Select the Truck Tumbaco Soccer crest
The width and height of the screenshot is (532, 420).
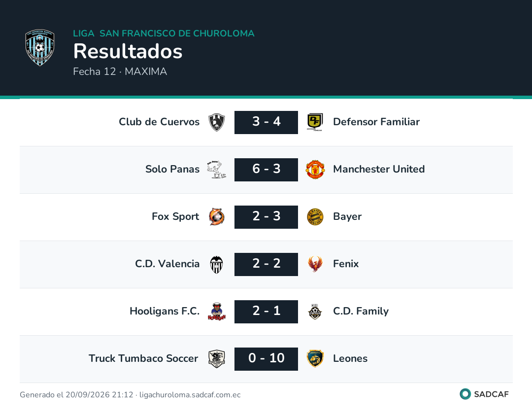(x=216, y=359)
